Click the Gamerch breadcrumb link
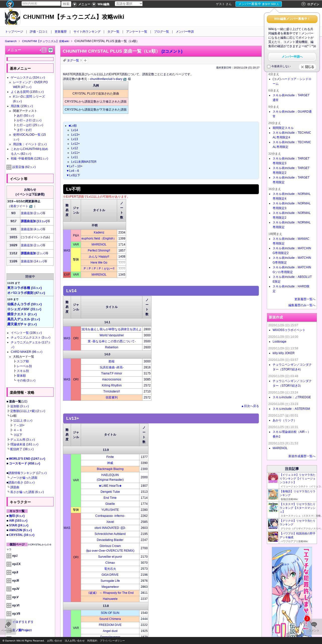Screen dimensions: 322x644 11,41
